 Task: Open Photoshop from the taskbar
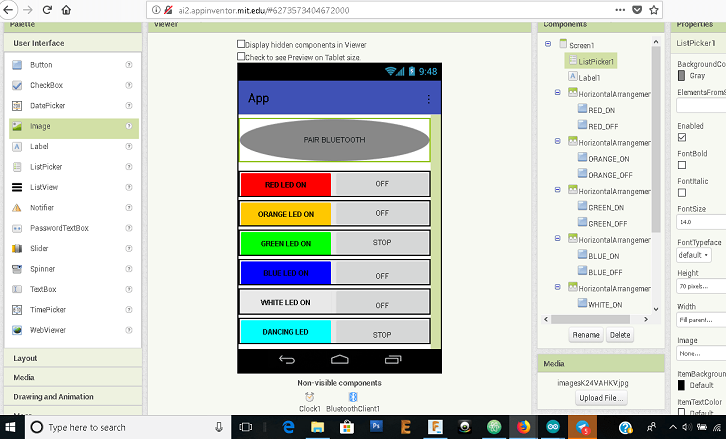tap(376, 427)
